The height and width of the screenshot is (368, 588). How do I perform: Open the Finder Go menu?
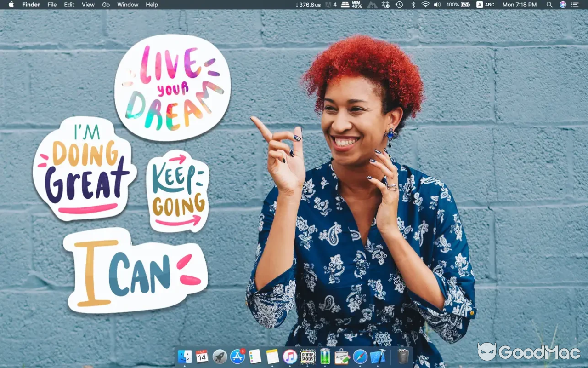click(x=106, y=5)
